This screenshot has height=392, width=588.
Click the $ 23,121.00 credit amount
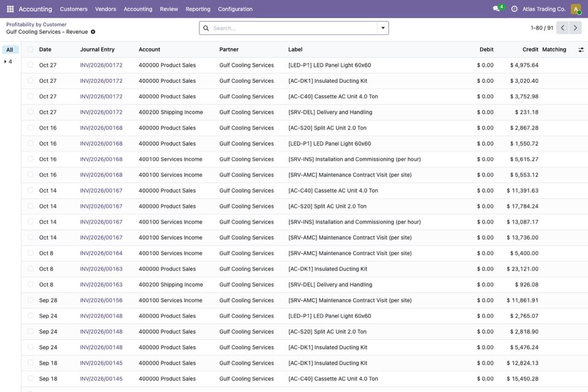click(522, 269)
